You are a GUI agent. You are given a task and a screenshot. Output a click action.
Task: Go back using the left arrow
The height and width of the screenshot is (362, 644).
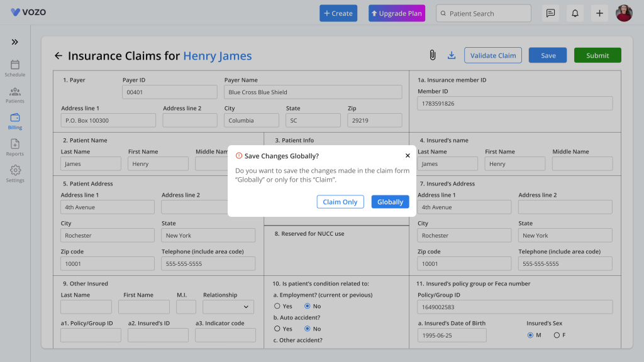click(58, 56)
